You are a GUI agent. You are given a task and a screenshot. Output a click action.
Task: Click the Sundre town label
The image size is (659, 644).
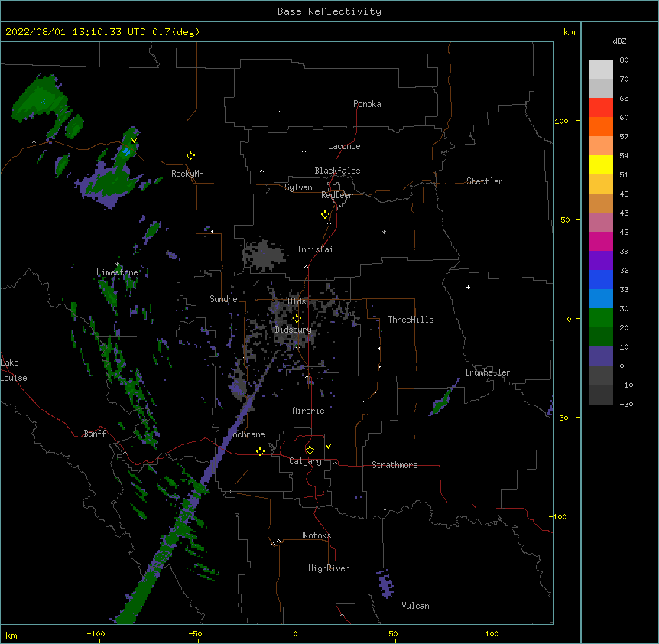(x=223, y=299)
